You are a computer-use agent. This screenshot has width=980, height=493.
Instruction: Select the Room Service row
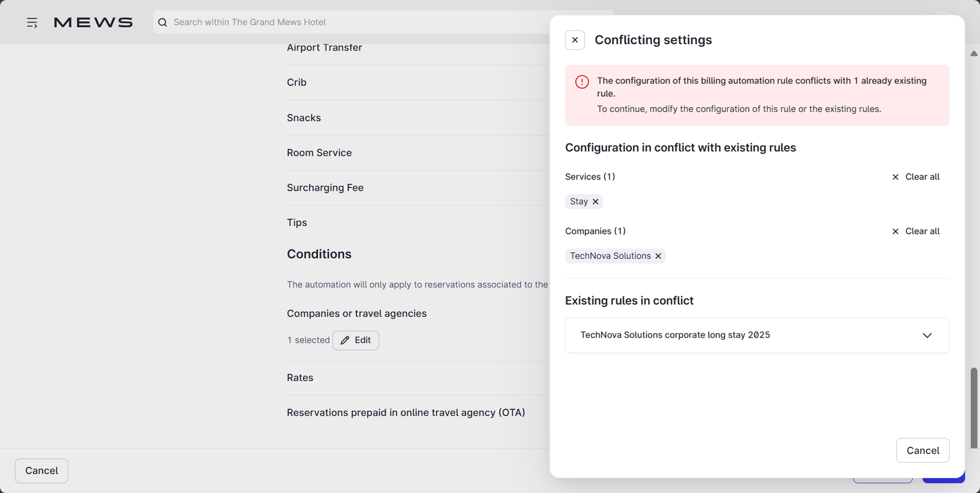point(418,153)
